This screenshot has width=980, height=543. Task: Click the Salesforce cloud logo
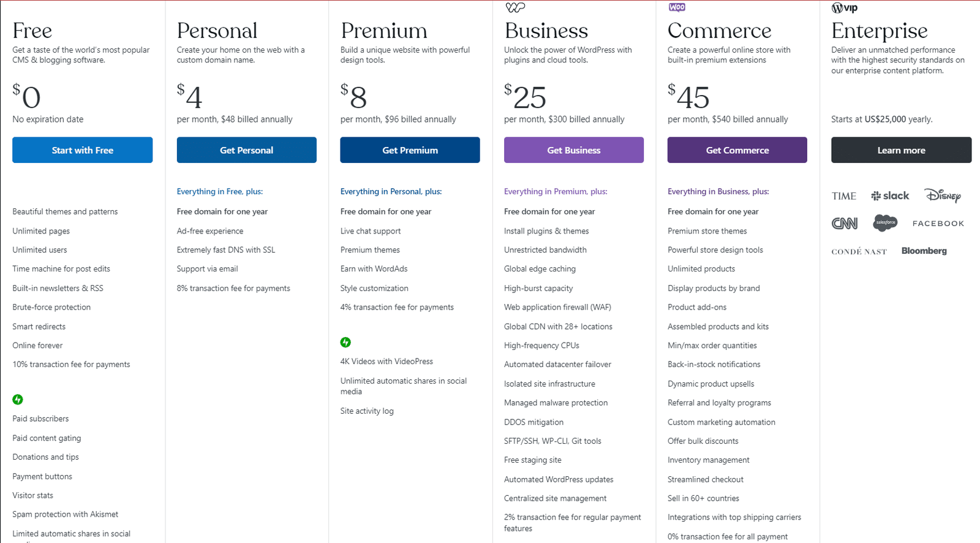tap(885, 222)
